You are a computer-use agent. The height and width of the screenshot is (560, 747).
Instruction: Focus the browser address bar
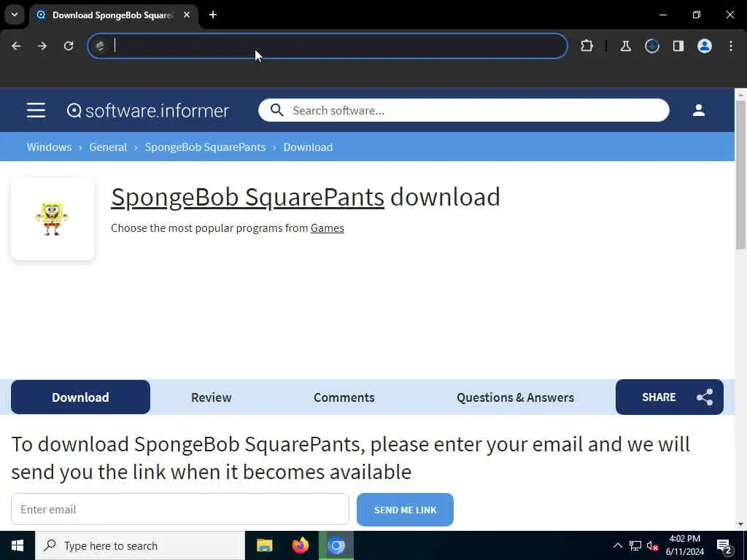point(328,46)
